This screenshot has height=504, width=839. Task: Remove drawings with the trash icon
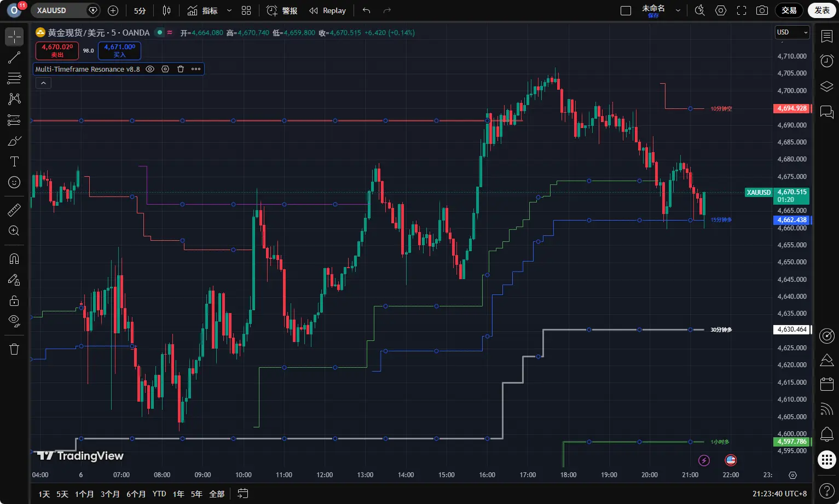pyautogui.click(x=14, y=349)
